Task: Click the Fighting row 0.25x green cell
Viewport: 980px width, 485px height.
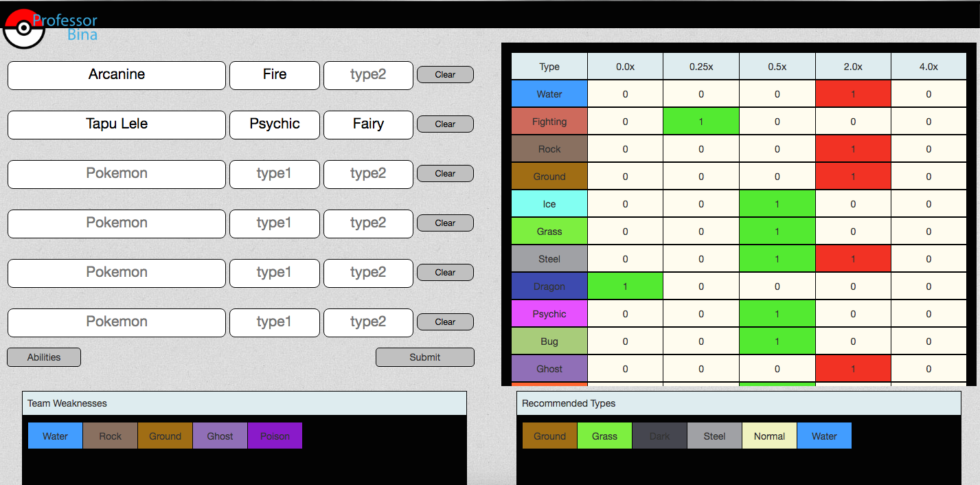Action: click(x=701, y=122)
